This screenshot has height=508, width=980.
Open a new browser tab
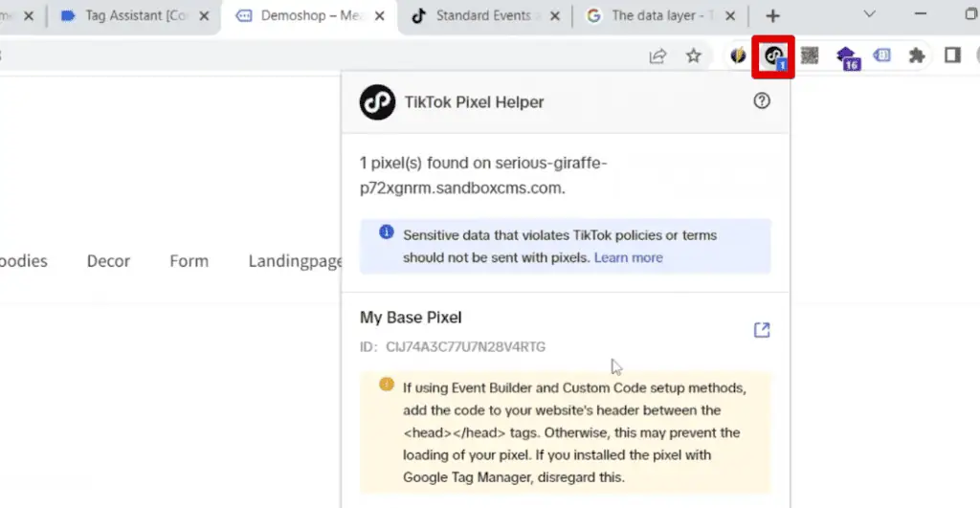click(x=772, y=16)
